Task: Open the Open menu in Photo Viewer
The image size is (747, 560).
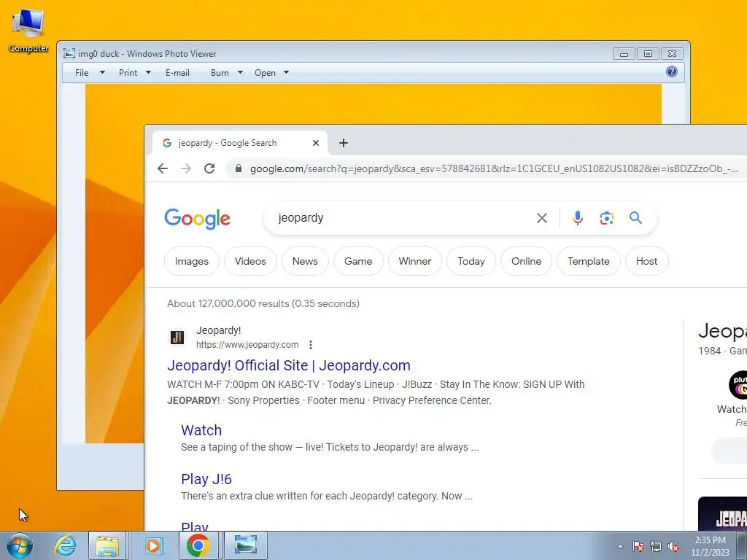Action: (x=264, y=72)
